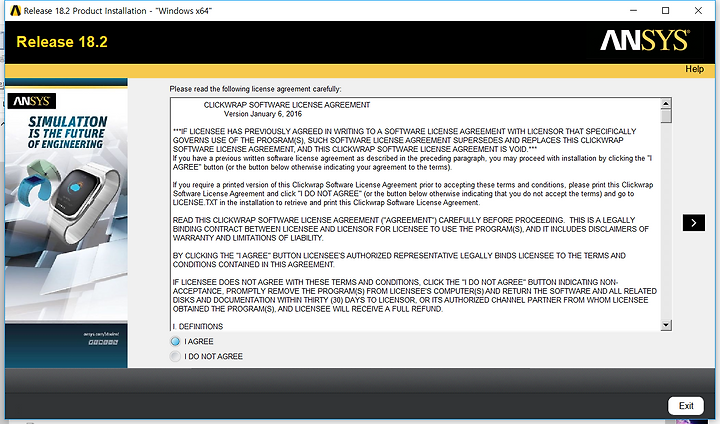Click 'Release 18.2' header title
The height and width of the screenshot is (424, 720).
(62, 42)
